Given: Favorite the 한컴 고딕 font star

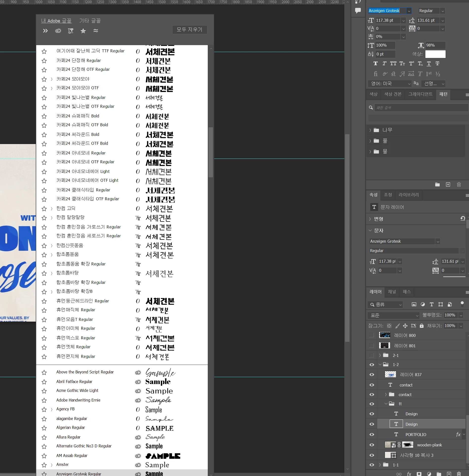Looking at the screenshot, I should [44, 209].
